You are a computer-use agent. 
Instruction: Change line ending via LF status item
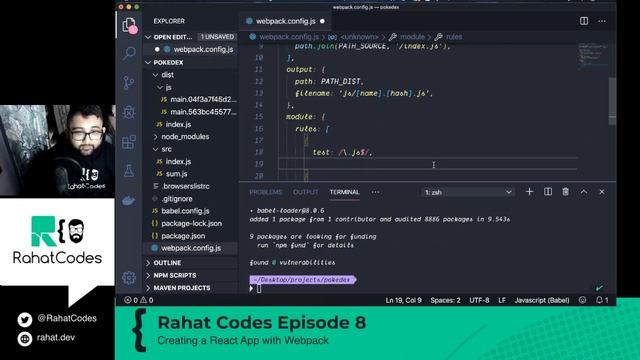point(502,300)
